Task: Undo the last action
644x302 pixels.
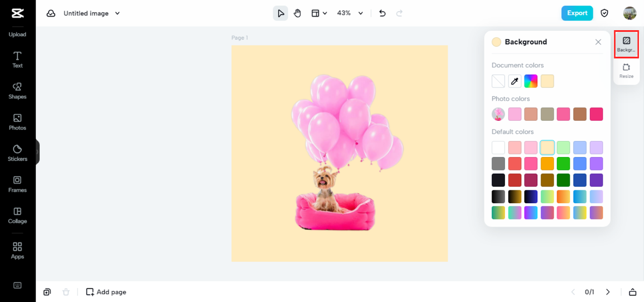Action: 382,13
